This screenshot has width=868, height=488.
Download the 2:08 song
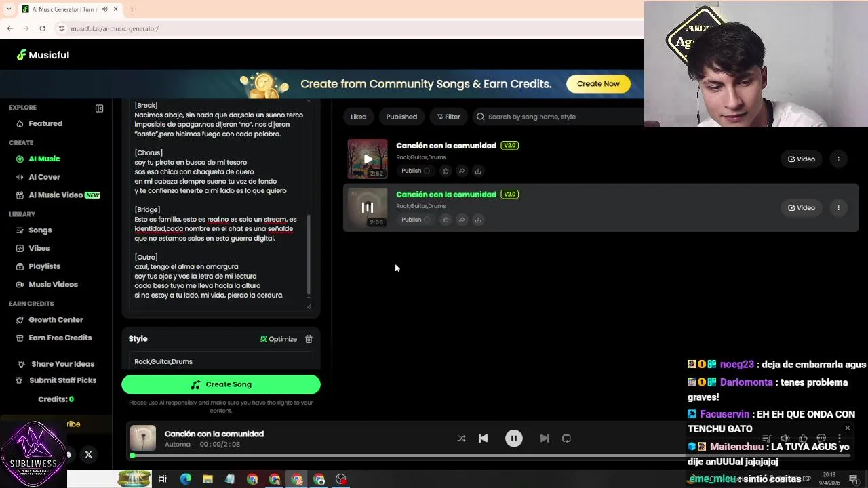pos(478,220)
